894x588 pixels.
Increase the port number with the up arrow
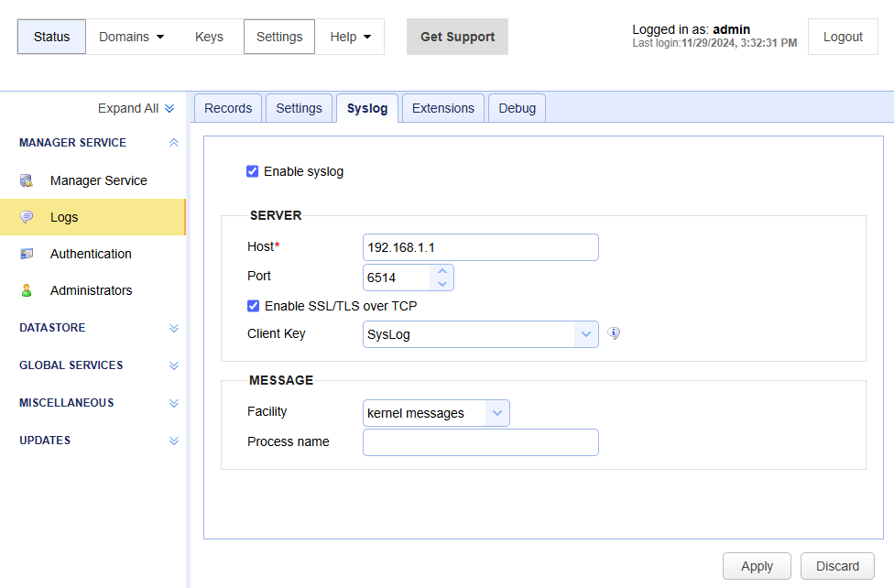[442, 271]
